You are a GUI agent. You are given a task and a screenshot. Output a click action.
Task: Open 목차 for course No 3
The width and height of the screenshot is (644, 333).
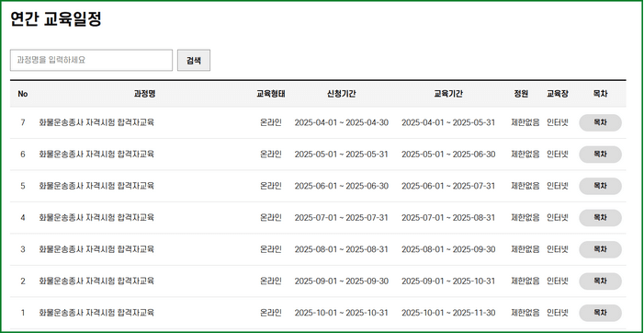pos(600,249)
